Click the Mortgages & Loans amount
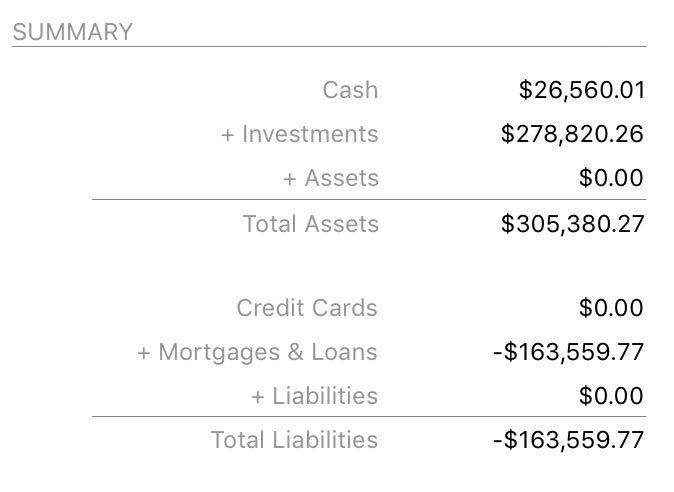This screenshot has height=492, width=674. tap(569, 352)
